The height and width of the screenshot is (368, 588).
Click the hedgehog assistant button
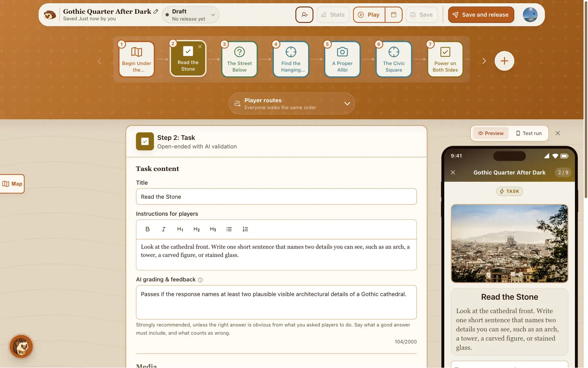click(x=21, y=346)
